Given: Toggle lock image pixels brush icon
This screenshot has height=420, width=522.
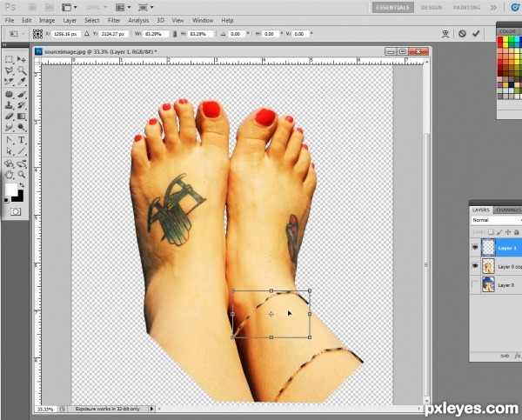Looking at the screenshot, I should tap(499, 232).
